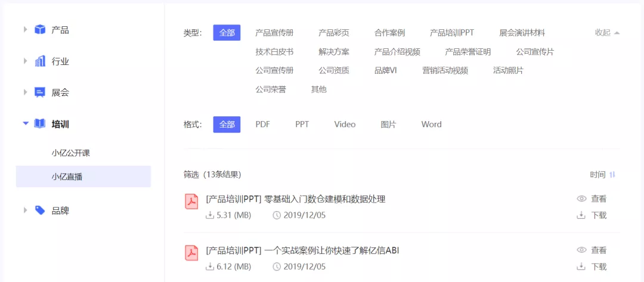Screen dimensions: 644x282
Task: Select the 全部 option in 类型 filter
Action: coord(227,33)
